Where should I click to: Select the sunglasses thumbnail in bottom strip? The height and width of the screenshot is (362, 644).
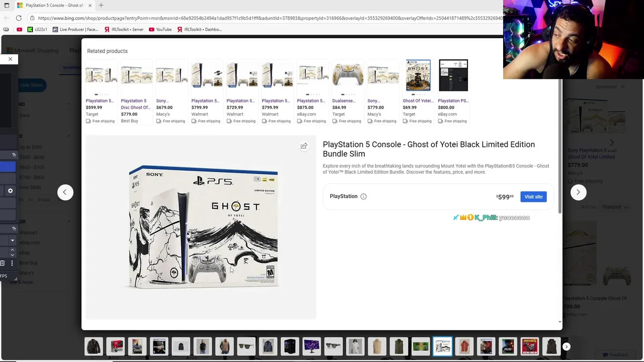click(x=246, y=346)
